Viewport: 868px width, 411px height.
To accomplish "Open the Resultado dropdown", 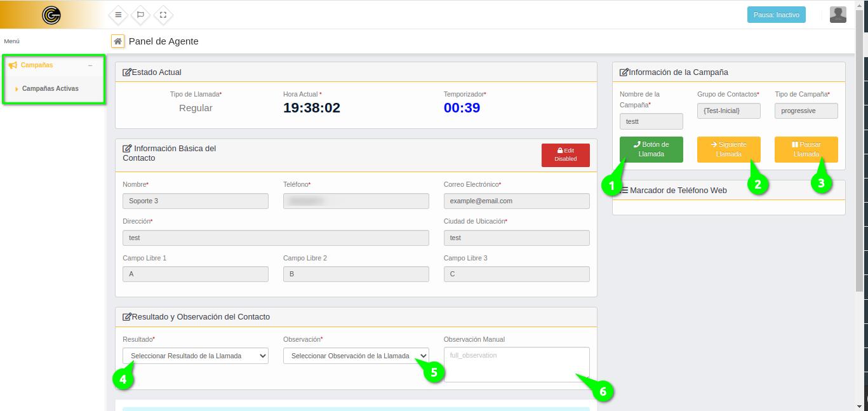I will [x=195, y=356].
